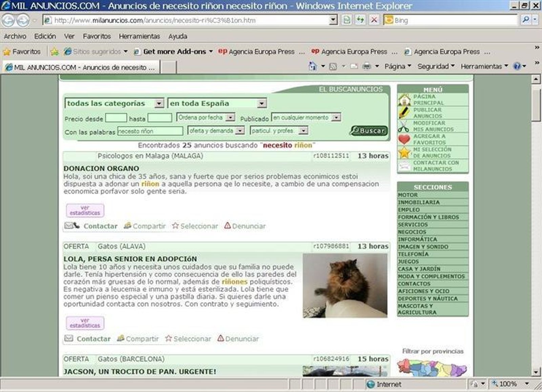This screenshot has width=542, height=392.
Task: Click the RSS feeds toolbar icon
Action: click(333, 66)
